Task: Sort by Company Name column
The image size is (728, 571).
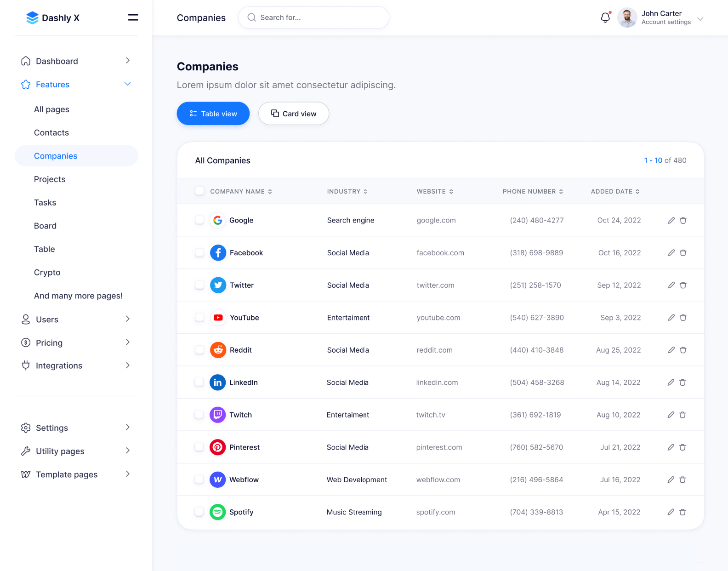Action: pyautogui.click(x=241, y=191)
